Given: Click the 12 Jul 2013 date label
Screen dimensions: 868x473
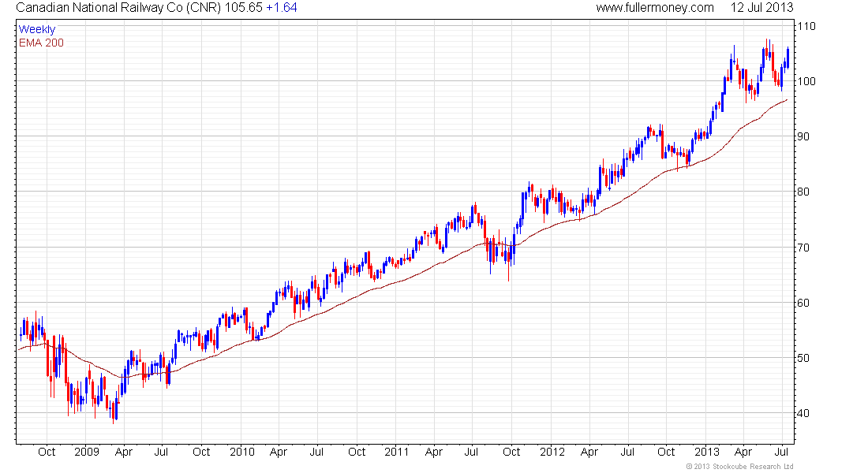Looking at the screenshot, I should (761, 8).
